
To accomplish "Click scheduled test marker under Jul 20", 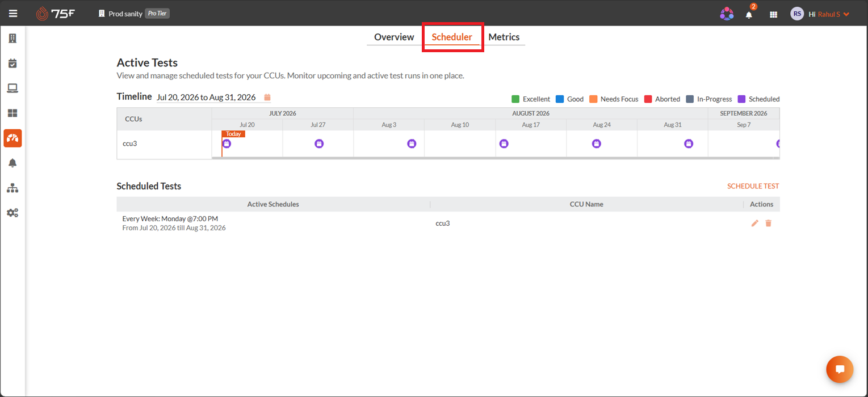I will pos(227,144).
